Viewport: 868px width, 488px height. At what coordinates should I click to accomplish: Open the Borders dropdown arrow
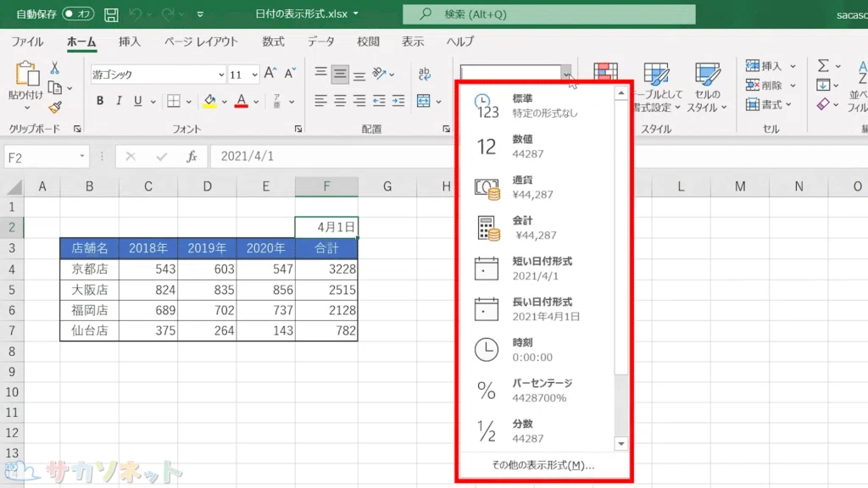tap(189, 102)
